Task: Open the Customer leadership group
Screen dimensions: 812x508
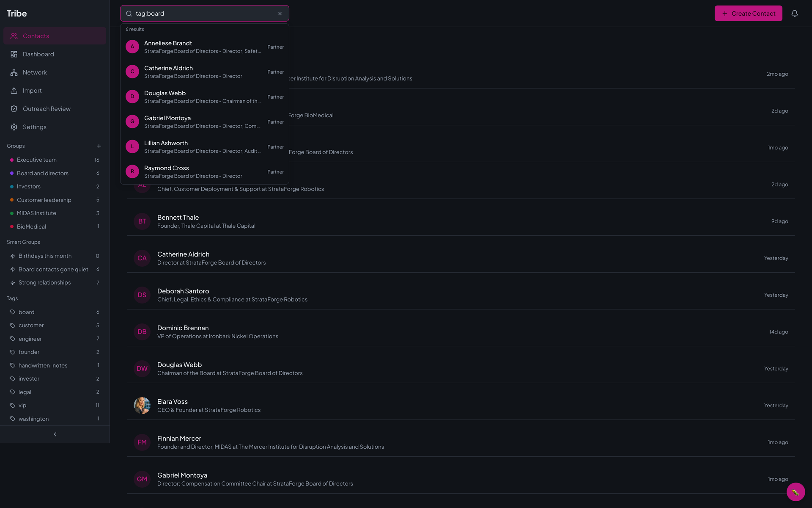Action: [55, 200]
